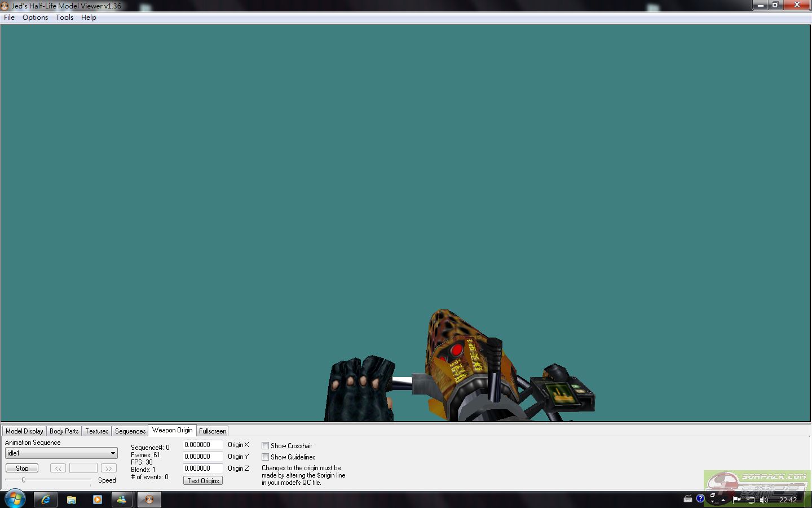The height and width of the screenshot is (508, 812).
Task: Show hidden system tray icons arrow
Action: click(x=723, y=500)
